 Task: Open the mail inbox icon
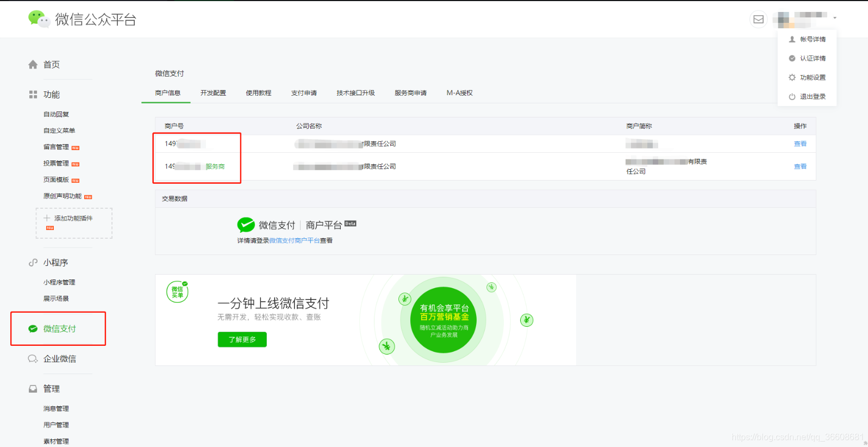[x=758, y=19]
